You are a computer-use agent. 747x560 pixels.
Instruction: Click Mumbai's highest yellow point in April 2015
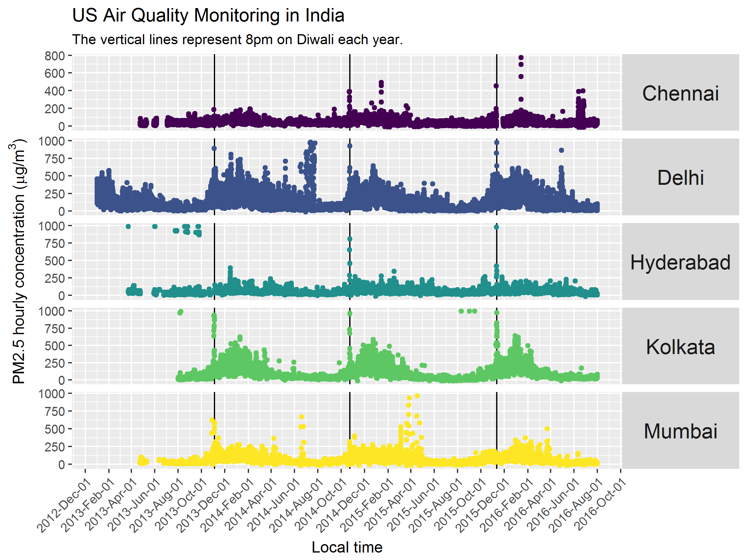[x=417, y=396]
